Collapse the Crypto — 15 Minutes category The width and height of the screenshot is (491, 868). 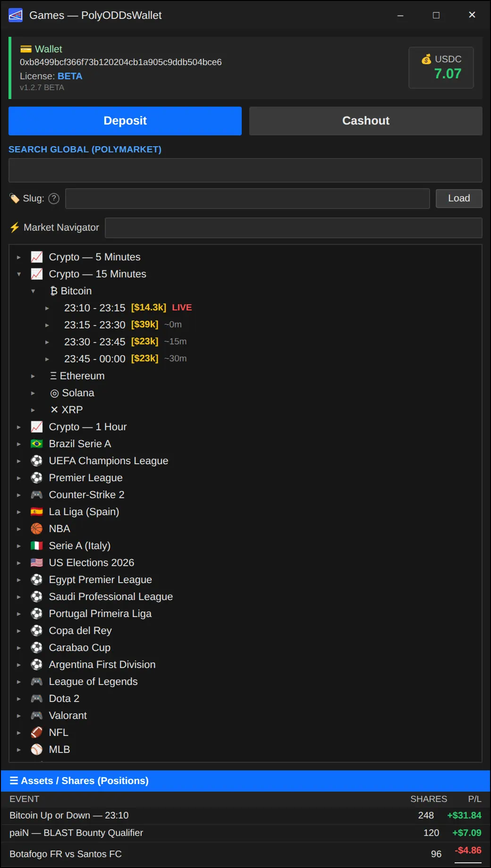[19, 274]
